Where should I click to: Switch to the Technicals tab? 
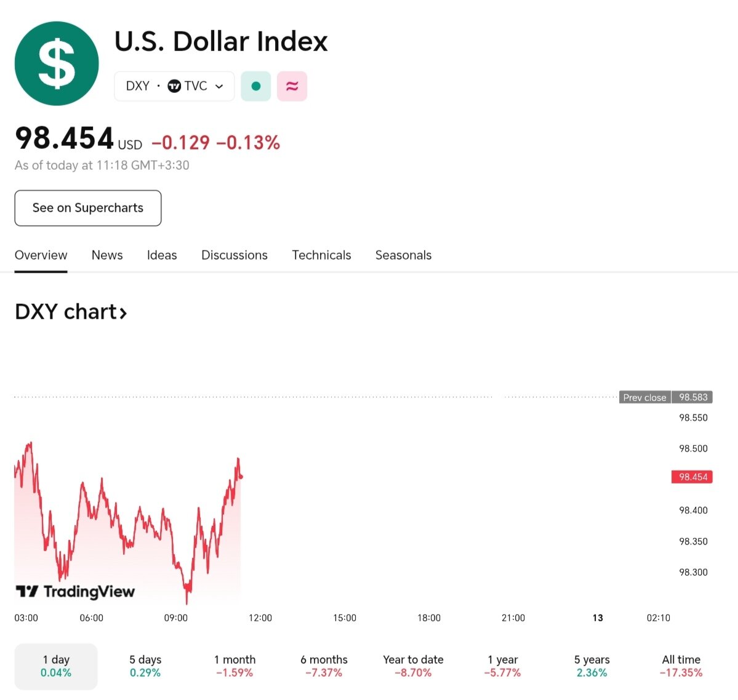321,255
